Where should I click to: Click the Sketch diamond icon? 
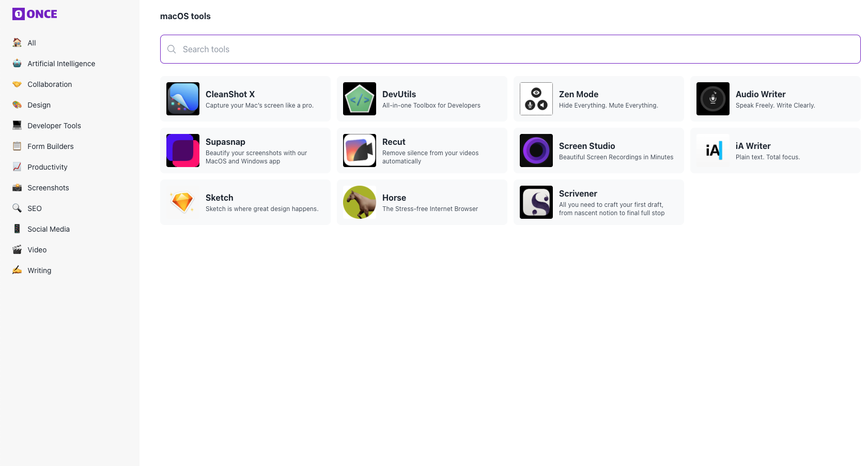tap(183, 202)
